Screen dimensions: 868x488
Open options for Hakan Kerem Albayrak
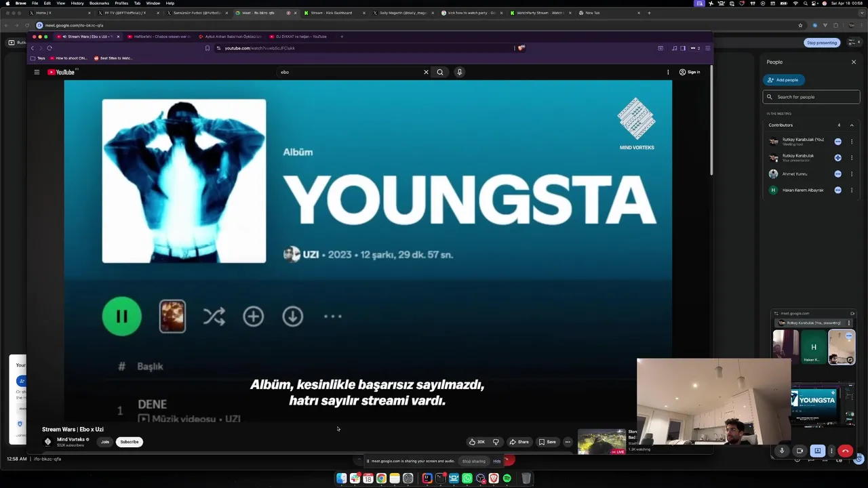(852, 190)
